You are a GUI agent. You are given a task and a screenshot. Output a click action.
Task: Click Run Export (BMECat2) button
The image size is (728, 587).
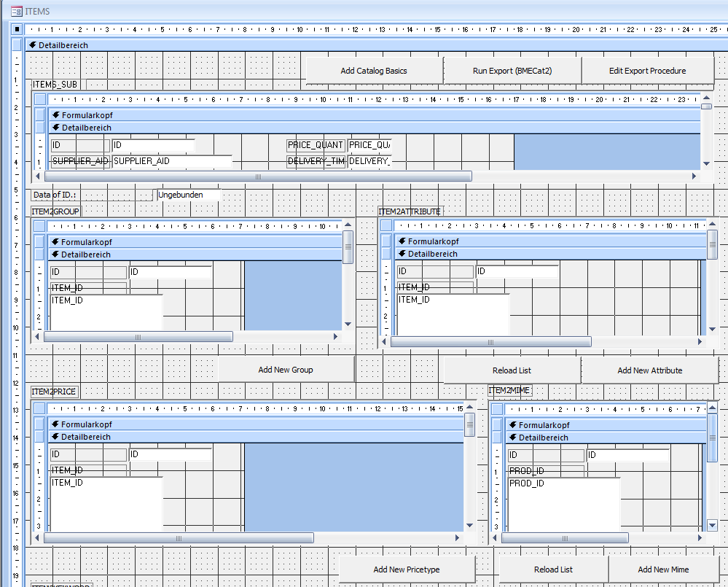coord(512,71)
